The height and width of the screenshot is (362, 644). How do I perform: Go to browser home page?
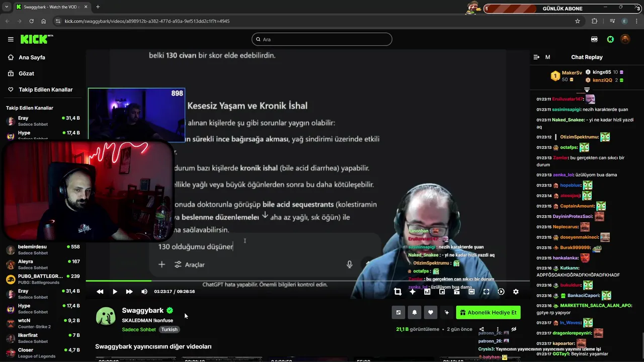coord(44,21)
